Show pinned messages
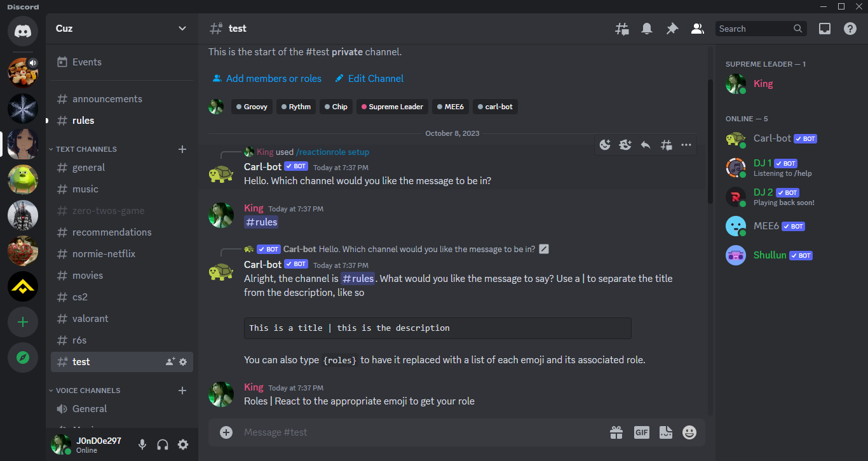 (672, 29)
